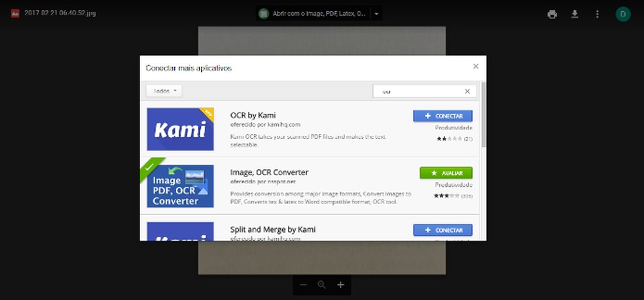This screenshot has height=300, width=644.
Task: Click the star rating of OCR by Kami
Action: coord(450,139)
